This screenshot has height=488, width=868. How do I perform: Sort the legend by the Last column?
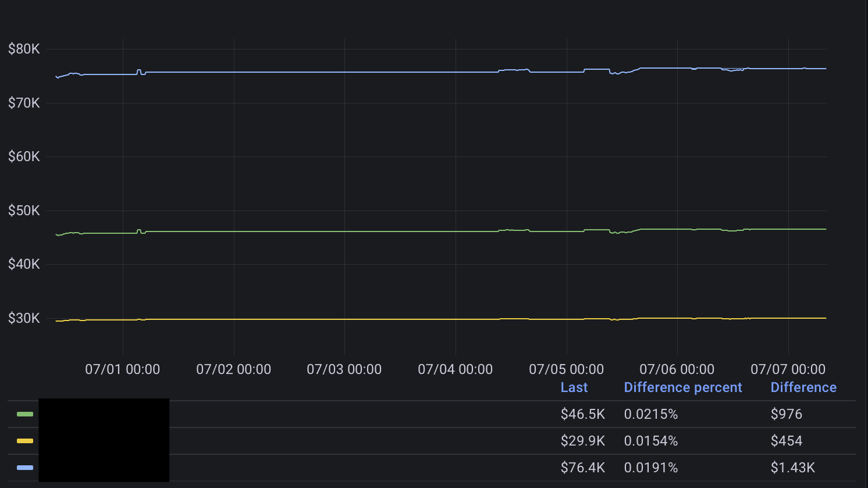pyautogui.click(x=574, y=387)
